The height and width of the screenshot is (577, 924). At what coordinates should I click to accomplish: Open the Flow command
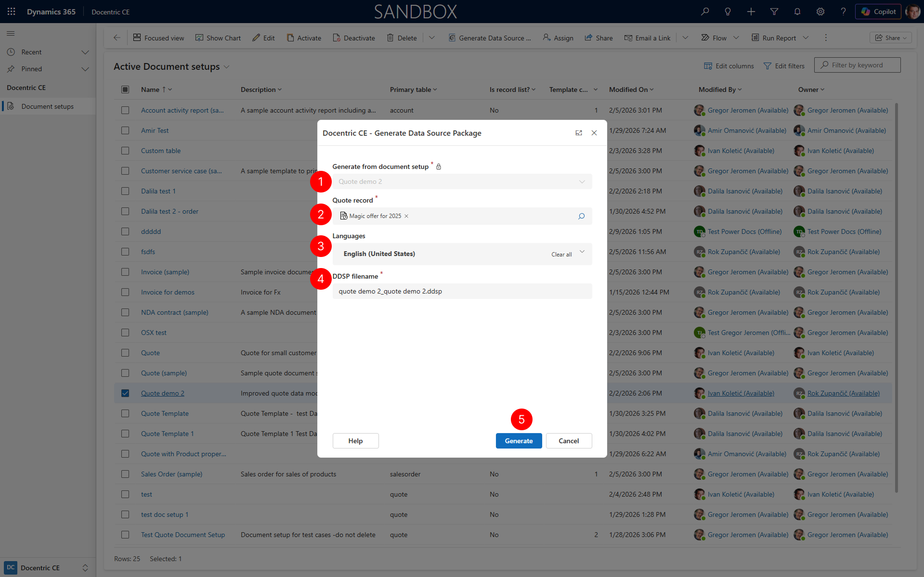click(714, 38)
